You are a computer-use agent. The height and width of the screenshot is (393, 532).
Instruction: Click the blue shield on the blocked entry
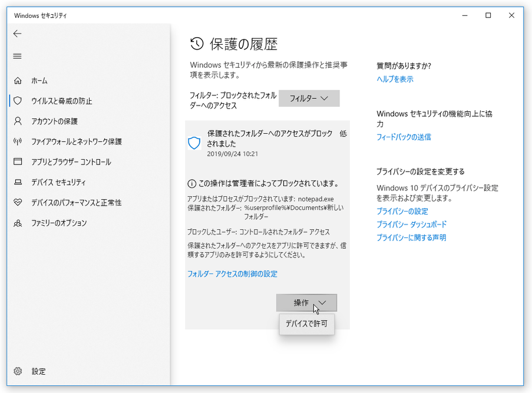point(194,143)
